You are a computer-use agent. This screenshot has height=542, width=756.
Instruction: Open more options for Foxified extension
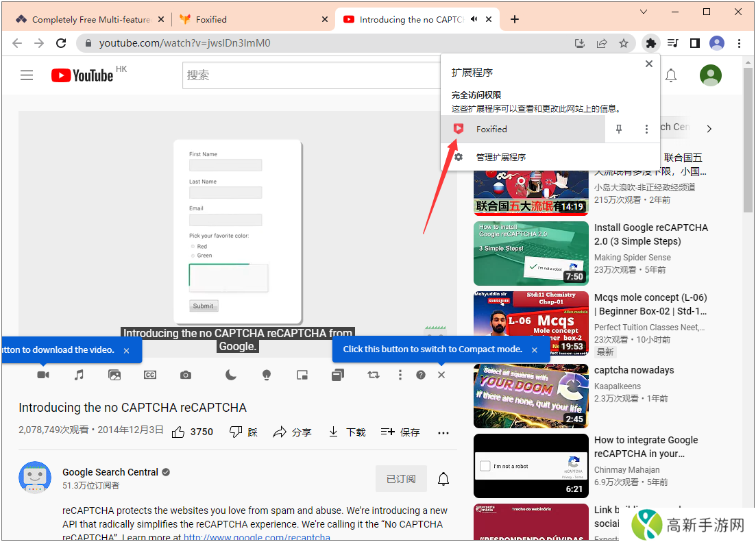[x=647, y=129]
